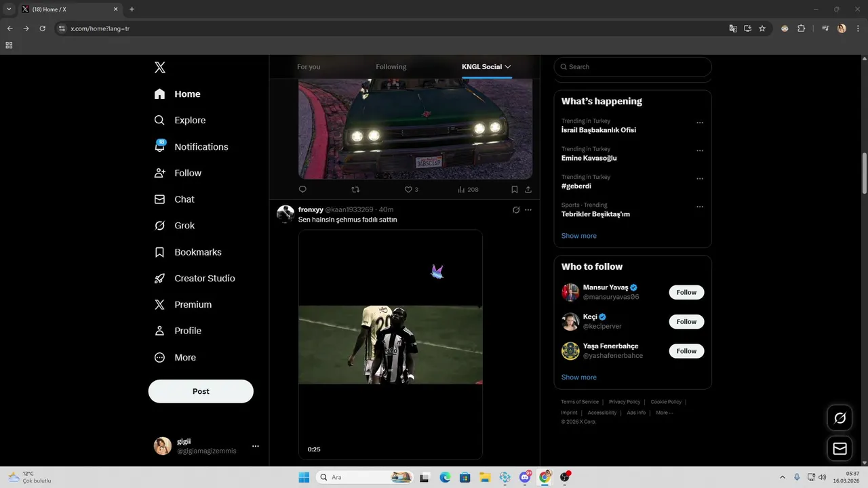Bookmark this page with star icon
The image size is (868, 488).
[x=762, y=28]
